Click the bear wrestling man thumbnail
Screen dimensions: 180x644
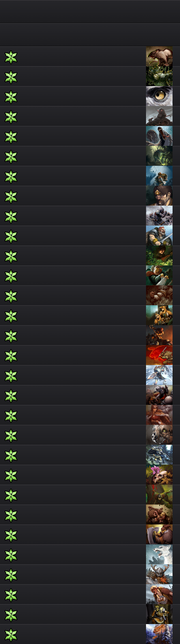tap(159, 515)
